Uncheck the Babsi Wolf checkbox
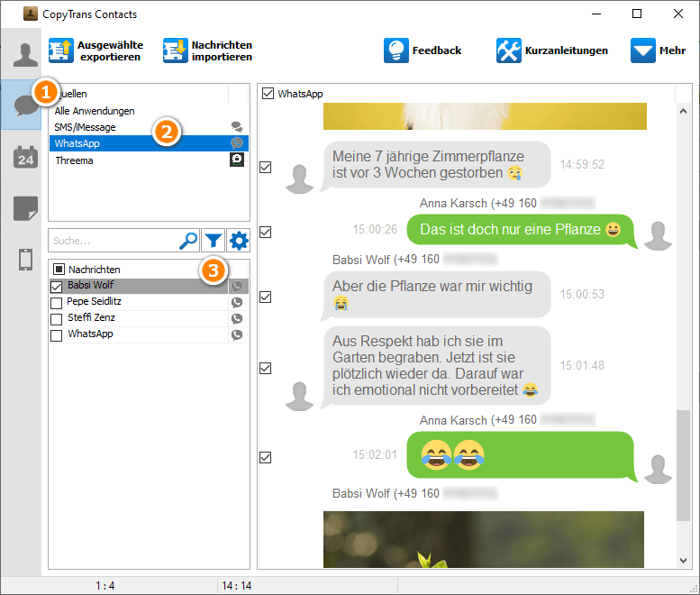The height and width of the screenshot is (595, 700). tap(56, 287)
